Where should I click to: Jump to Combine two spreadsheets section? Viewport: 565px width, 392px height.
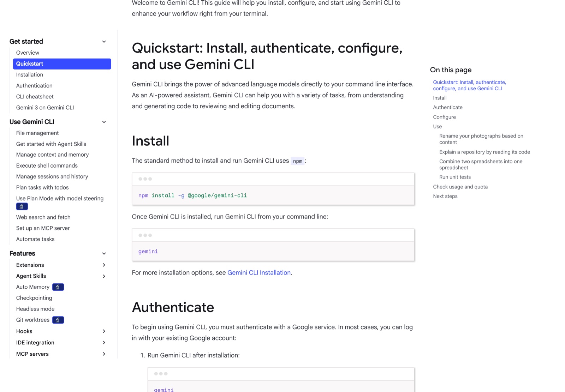[x=481, y=164]
